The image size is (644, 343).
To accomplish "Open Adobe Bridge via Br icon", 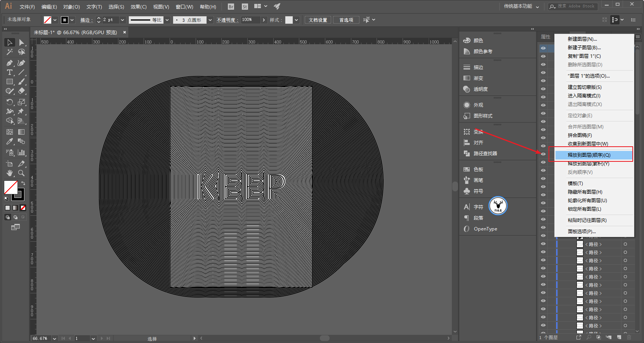I will point(231,7).
